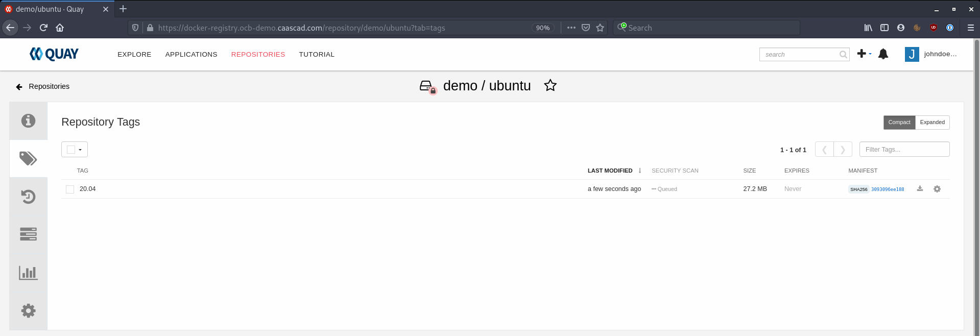Open the select-all tags checkbox dropdown

pyautogui.click(x=75, y=150)
